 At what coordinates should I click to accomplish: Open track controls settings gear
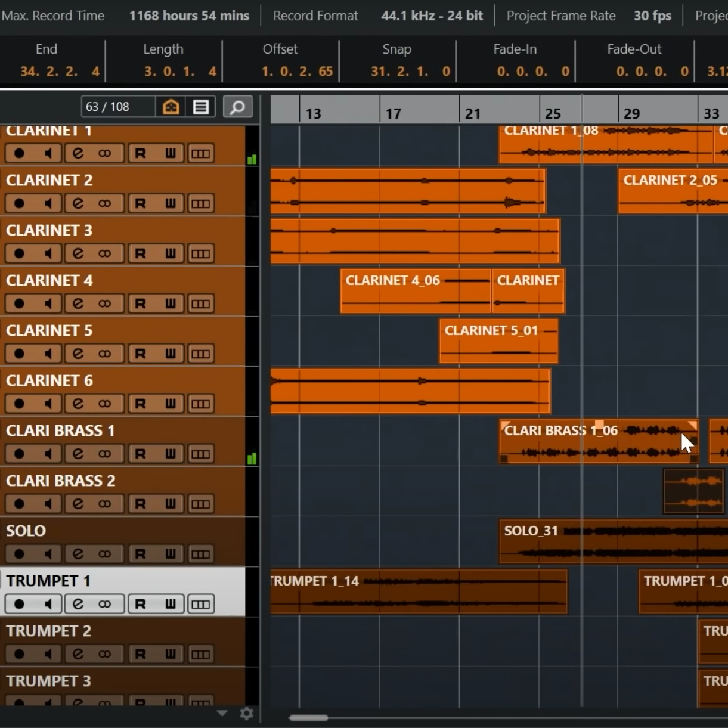246,713
